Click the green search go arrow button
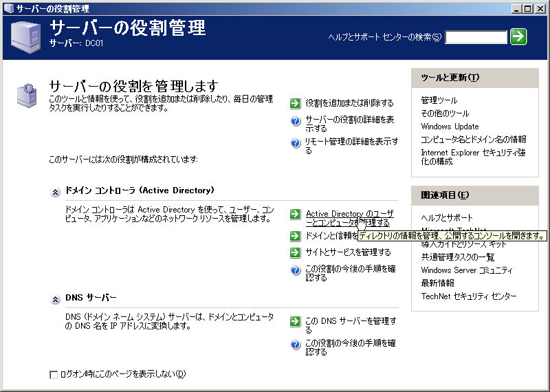The width and height of the screenshot is (550, 392). pyautogui.click(x=518, y=36)
